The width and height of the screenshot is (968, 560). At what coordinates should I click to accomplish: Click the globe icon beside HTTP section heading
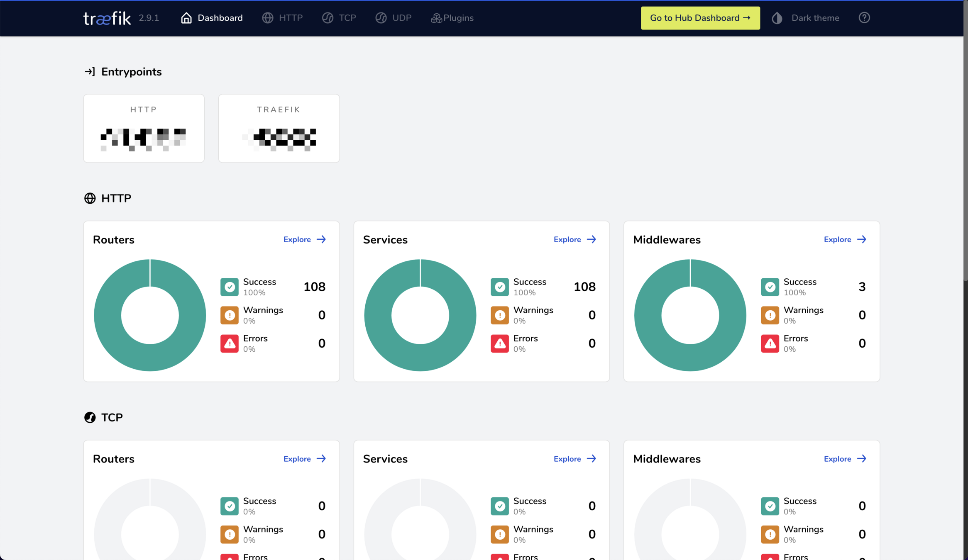[x=90, y=198]
